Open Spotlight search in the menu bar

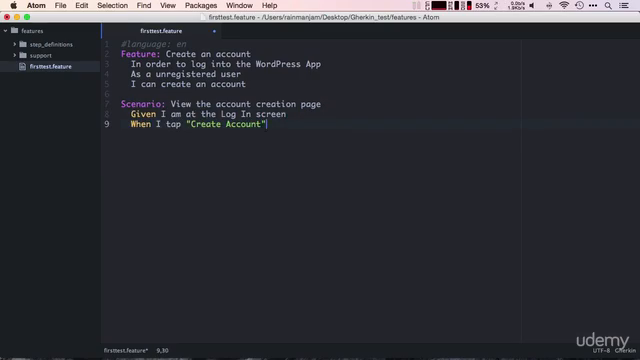pyautogui.click(x=608, y=6)
